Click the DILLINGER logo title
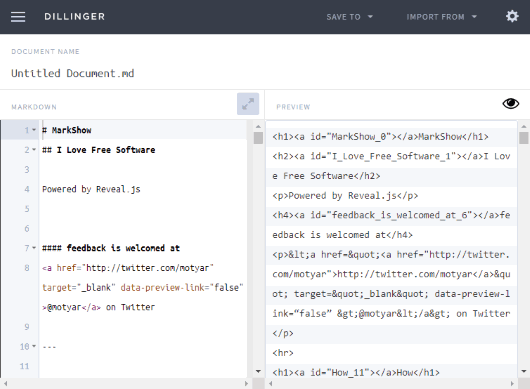Image resolution: width=530 pixels, height=389 pixels. (75, 17)
